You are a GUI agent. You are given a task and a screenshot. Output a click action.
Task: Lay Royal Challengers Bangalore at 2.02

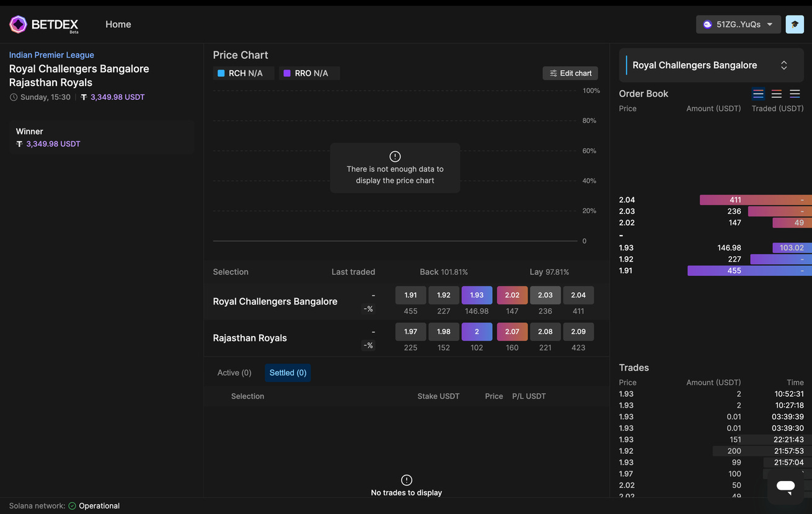[512, 295]
